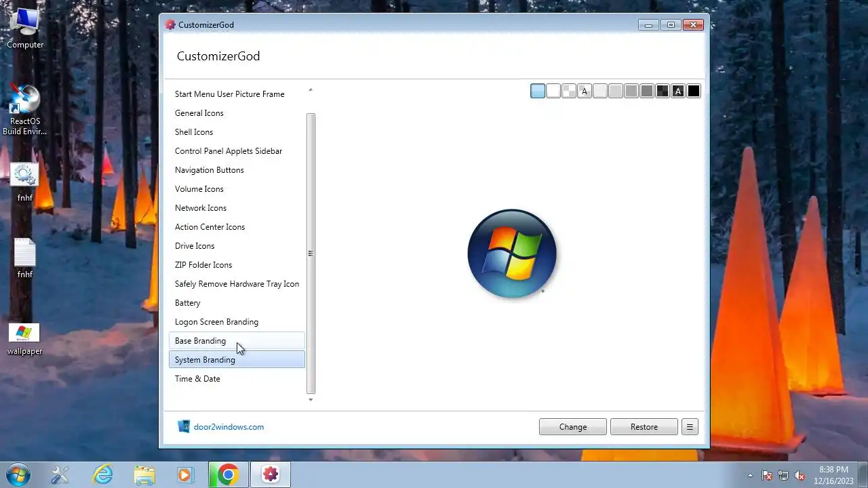868x488 pixels.
Task: Pick the white preview background
Action: [x=553, y=91]
